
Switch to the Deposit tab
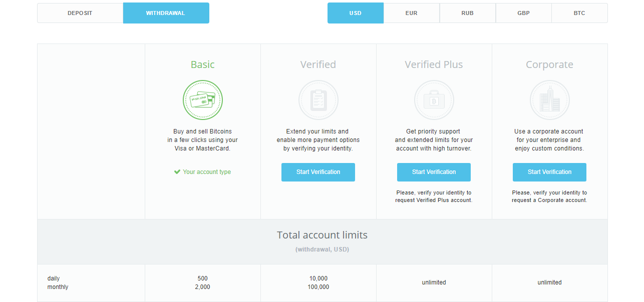coord(80,13)
